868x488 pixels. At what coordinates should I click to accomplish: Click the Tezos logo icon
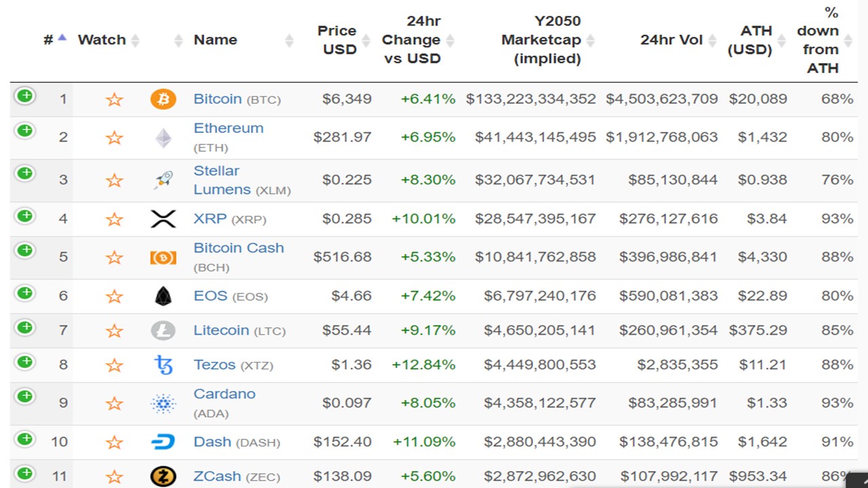[163, 365]
